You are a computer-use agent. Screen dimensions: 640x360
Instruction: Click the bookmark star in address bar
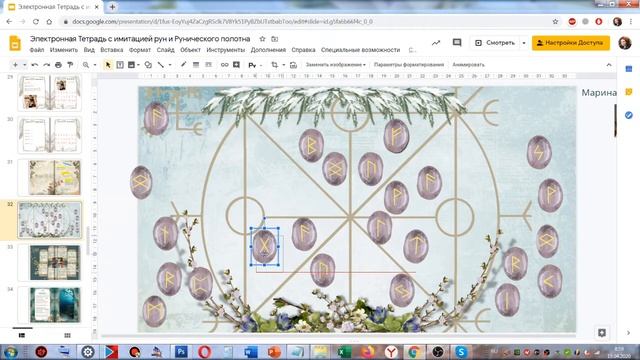[555, 21]
